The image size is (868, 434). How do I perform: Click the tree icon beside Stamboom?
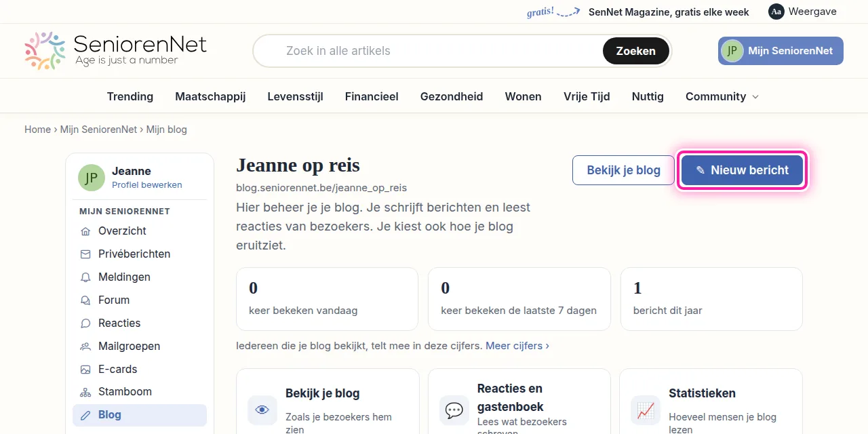[85, 392]
